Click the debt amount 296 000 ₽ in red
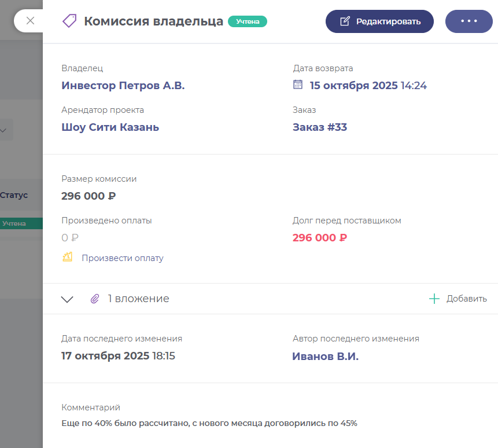 [x=319, y=238]
